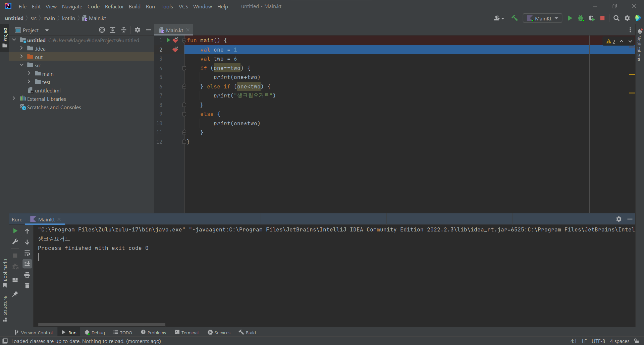
Task: Pin the Run tool window tab
Action: pos(15,293)
